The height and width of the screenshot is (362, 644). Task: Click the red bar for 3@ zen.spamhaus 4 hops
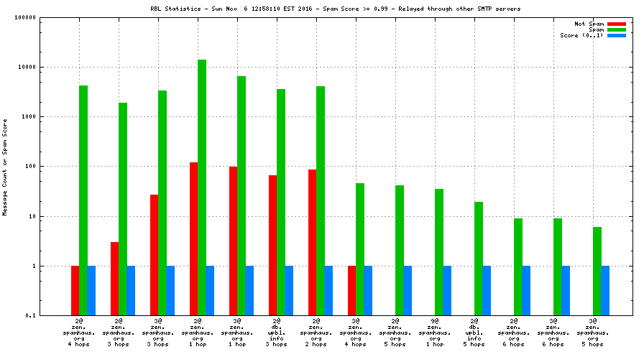pos(352,290)
